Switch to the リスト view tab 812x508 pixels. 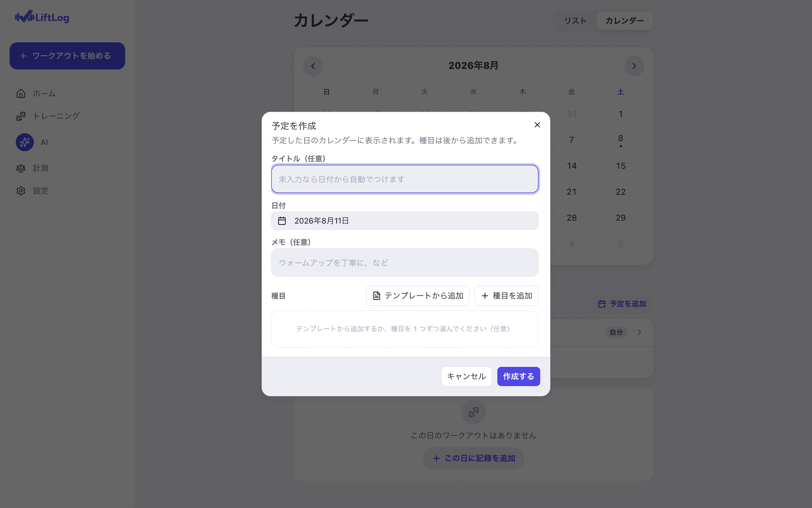click(x=575, y=21)
